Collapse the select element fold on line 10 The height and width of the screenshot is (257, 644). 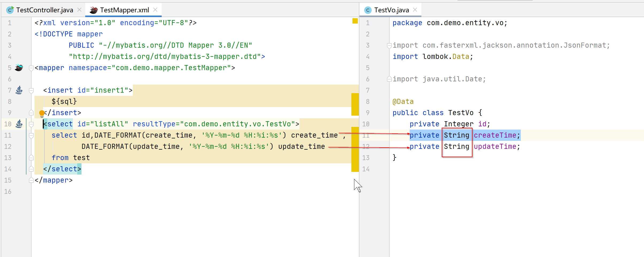click(x=31, y=124)
